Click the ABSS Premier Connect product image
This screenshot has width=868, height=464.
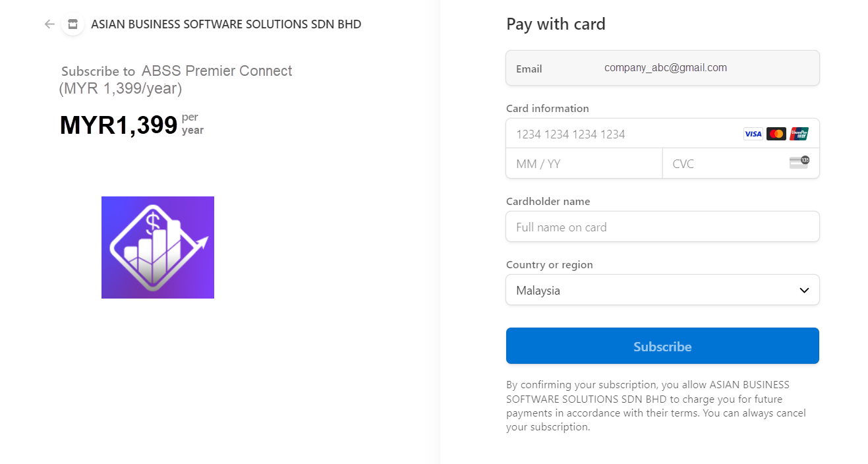click(158, 247)
